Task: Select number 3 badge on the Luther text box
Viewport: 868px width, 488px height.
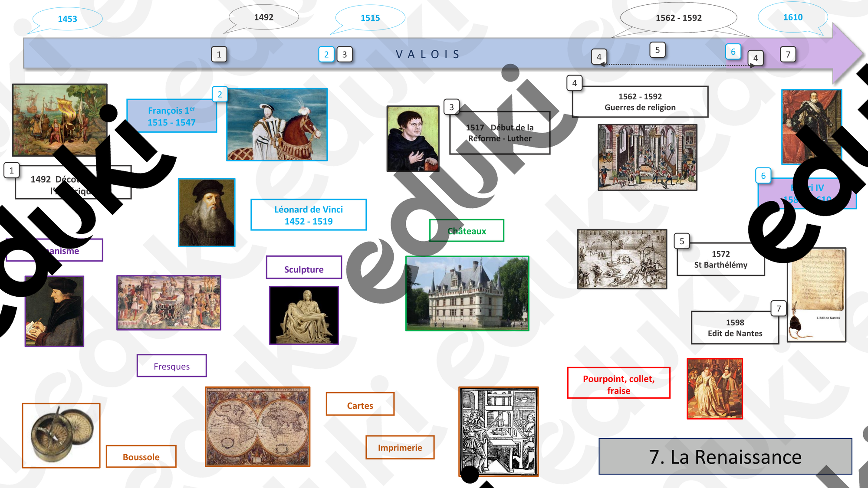Action: (x=451, y=107)
